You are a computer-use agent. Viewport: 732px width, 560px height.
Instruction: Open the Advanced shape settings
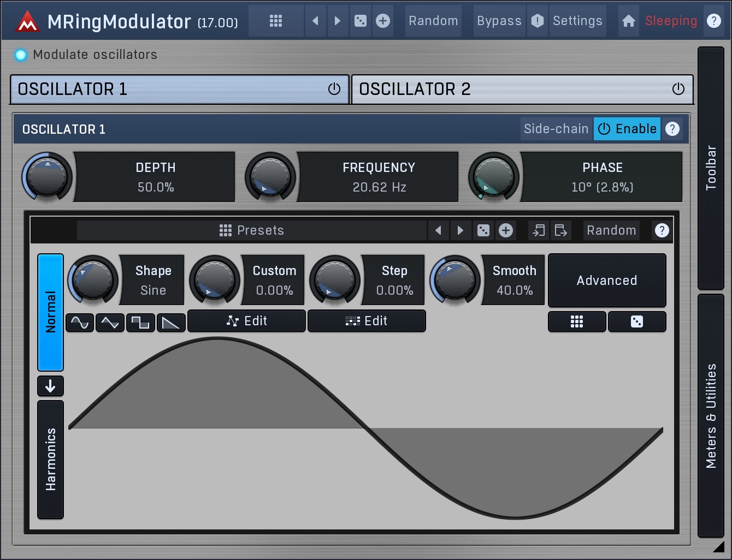coord(607,281)
